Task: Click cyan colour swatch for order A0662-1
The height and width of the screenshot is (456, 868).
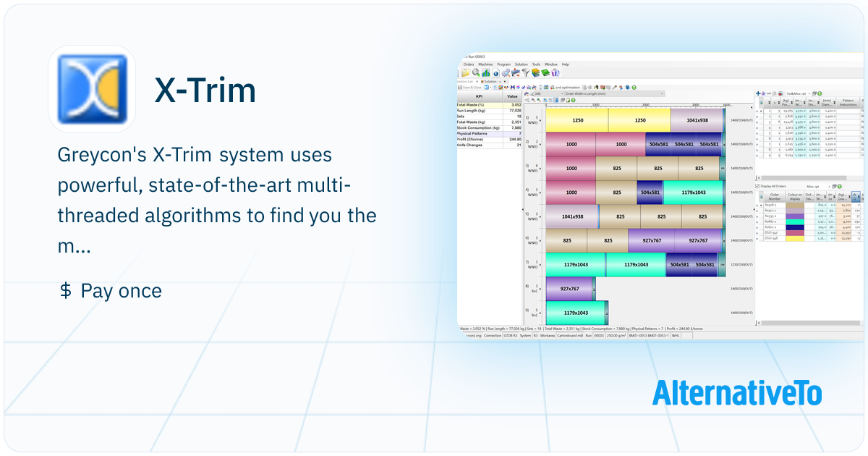Action: pos(795,221)
